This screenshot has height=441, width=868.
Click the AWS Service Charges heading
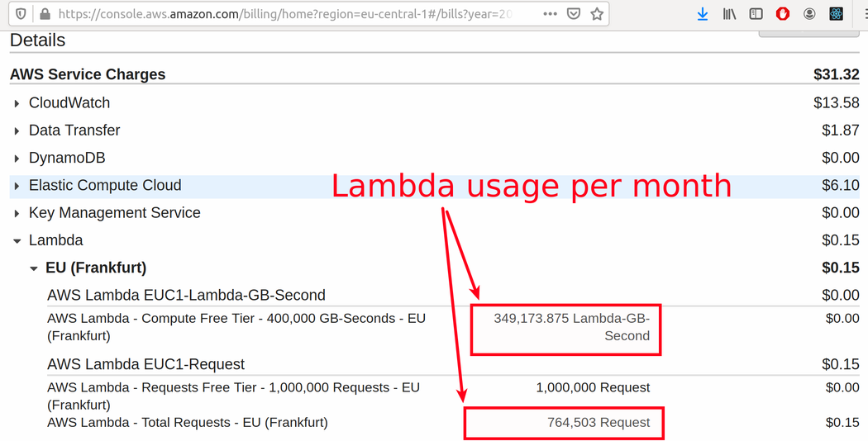click(88, 74)
